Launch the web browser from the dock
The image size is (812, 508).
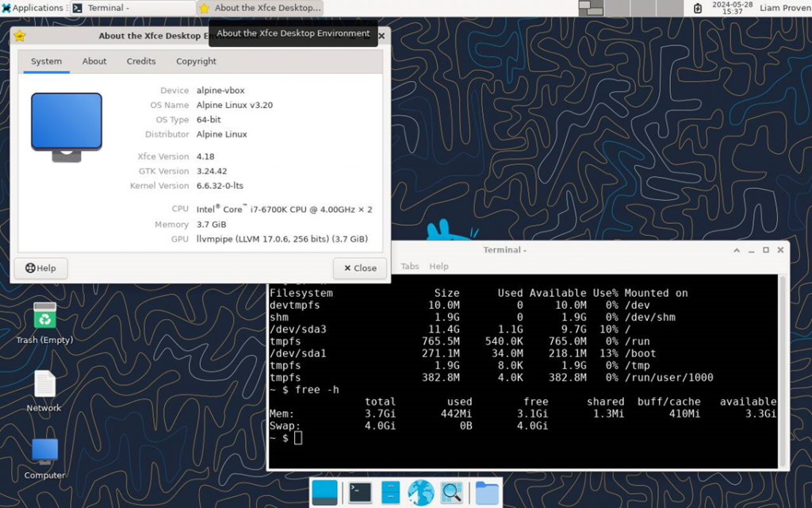click(421, 492)
